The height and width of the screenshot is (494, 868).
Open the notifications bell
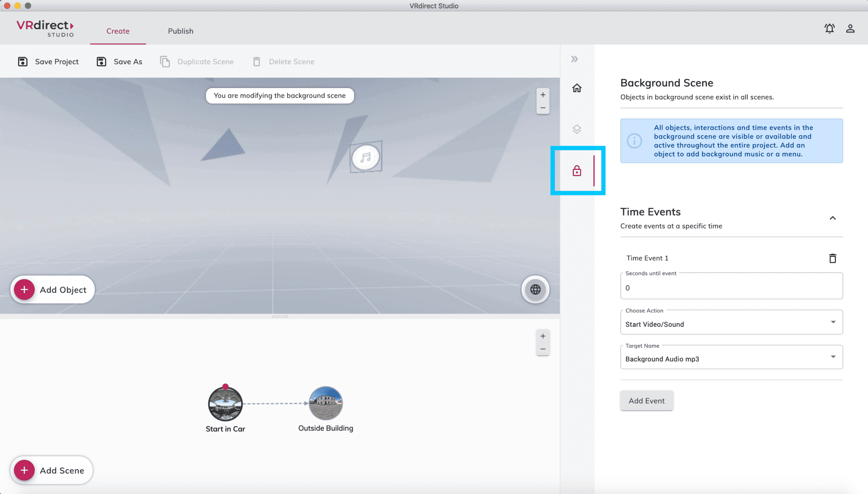coord(829,28)
